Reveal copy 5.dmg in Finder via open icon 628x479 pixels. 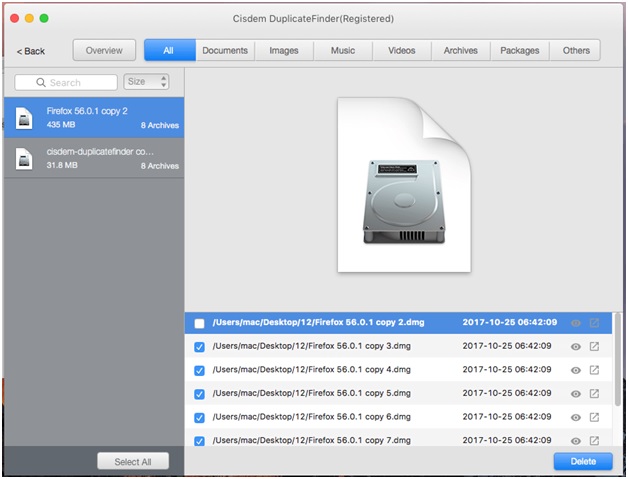594,394
